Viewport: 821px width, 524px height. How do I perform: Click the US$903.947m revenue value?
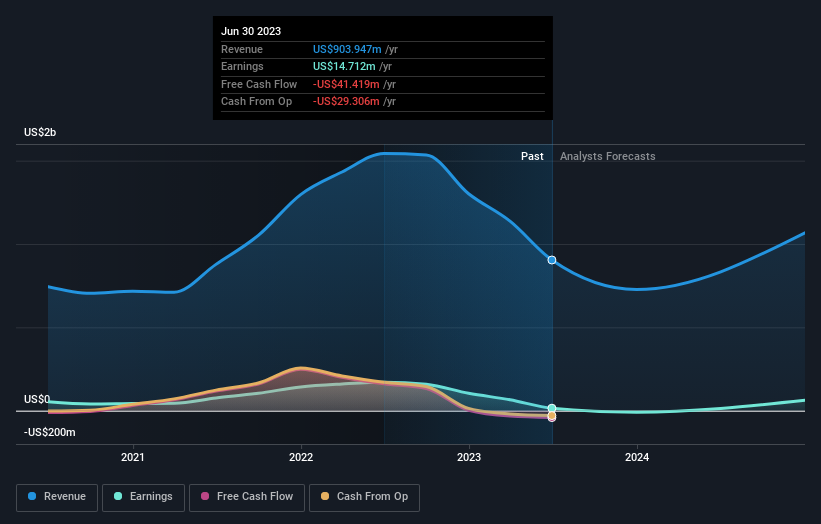coord(347,49)
